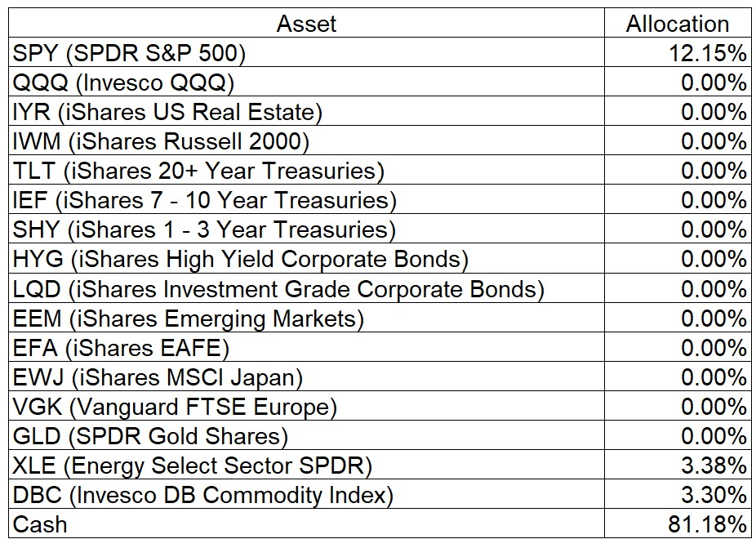Select the IEF 7 - 10 Year Treasuries cell
This screenshot has height=539, width=756.
coord(204,201)
